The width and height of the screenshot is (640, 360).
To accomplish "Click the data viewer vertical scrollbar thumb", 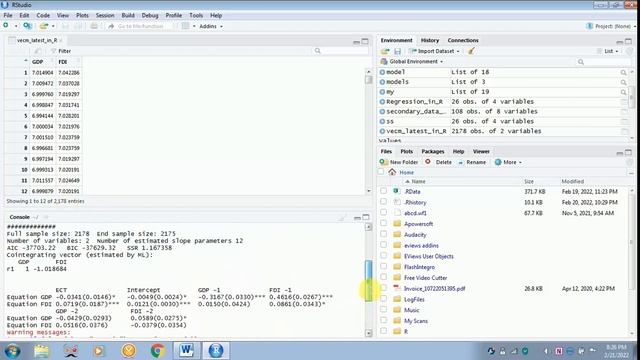I will 369,79.
